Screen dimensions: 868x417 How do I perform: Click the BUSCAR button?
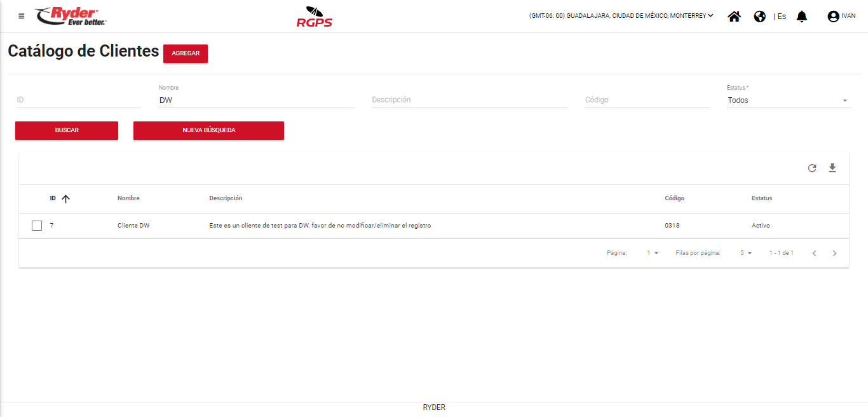coord(67,130)
